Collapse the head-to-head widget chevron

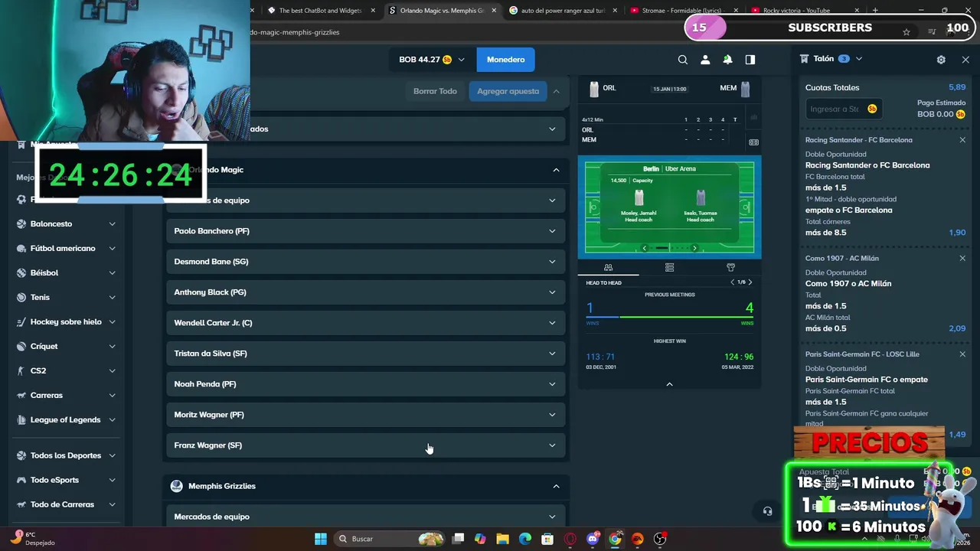pos(669,384)
